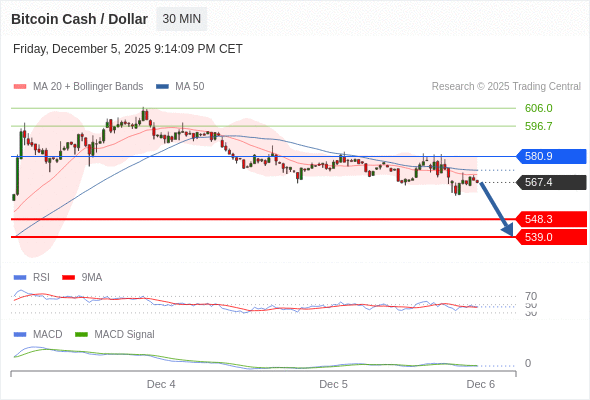
Task: Click the red 539.0 support price tag
Action: (551, 237)
